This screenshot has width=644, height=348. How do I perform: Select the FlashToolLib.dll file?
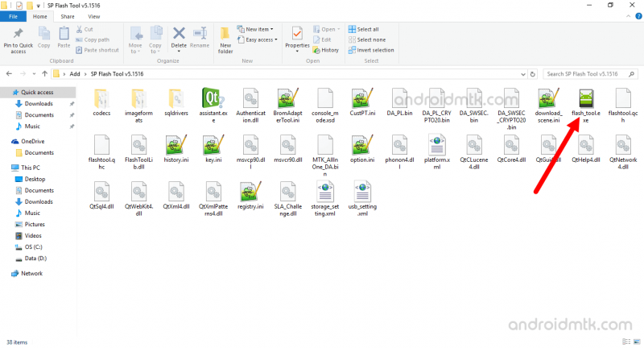coord(138,152)
